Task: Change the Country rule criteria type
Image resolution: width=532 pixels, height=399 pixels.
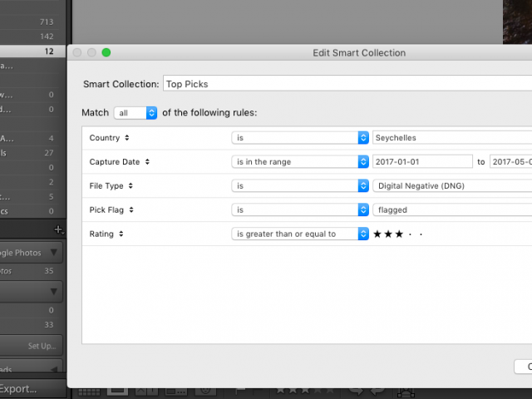Action: pyautogui.click(x=109, y=138)
